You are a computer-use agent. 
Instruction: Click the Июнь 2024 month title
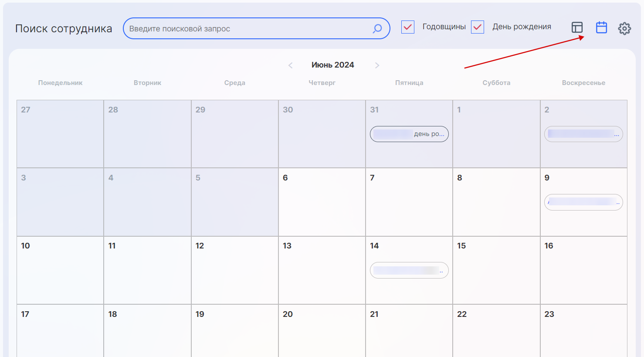coord(332,65)
